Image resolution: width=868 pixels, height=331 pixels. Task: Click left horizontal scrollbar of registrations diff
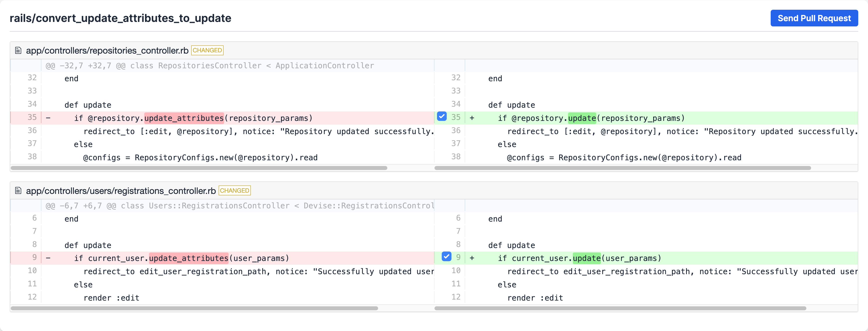[x=194, y=308]
